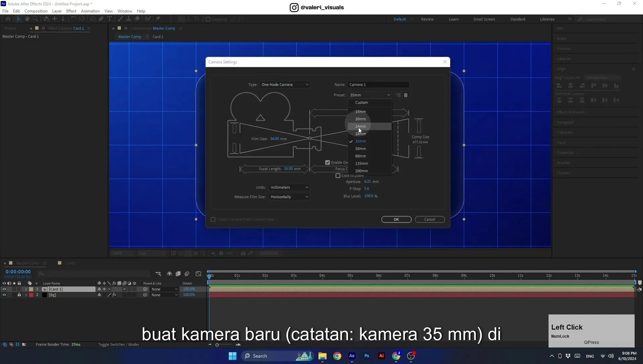
Task: Hide the Card 1 layer eye
Action: click(x=4, y=289)
